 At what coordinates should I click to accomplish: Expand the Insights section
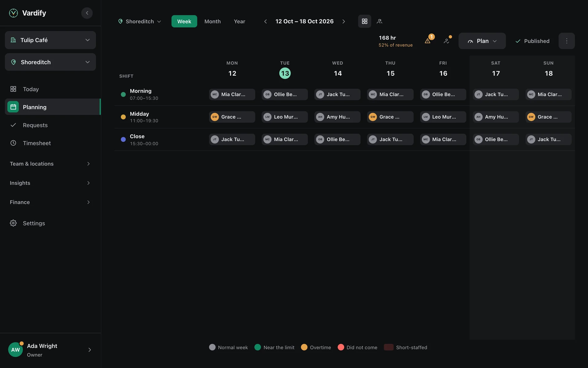50,183
